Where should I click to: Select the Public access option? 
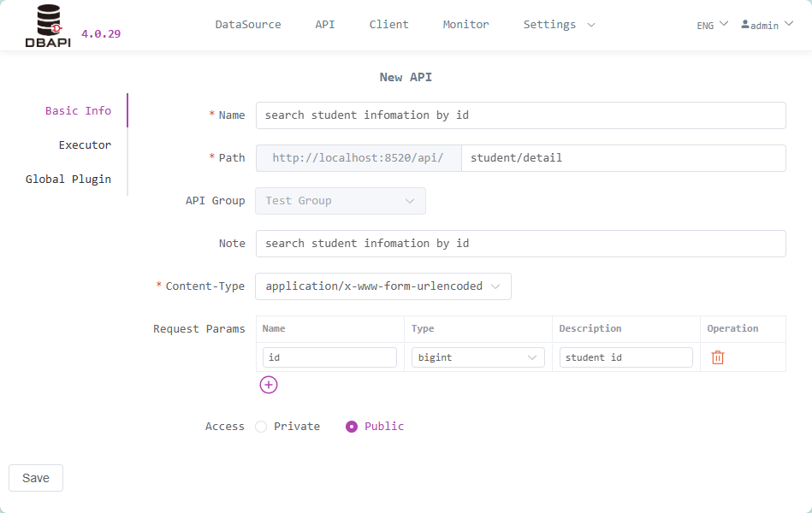coord(351,426)
